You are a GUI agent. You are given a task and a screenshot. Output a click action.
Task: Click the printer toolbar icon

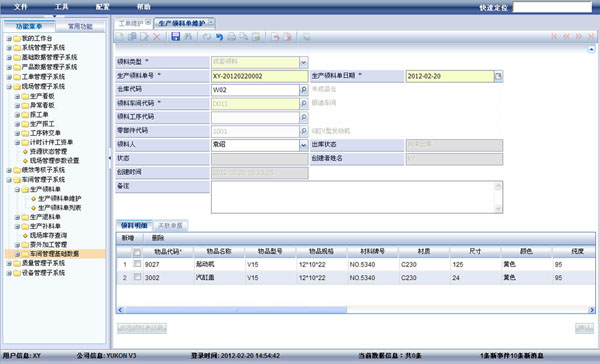(x=232, y=37)
